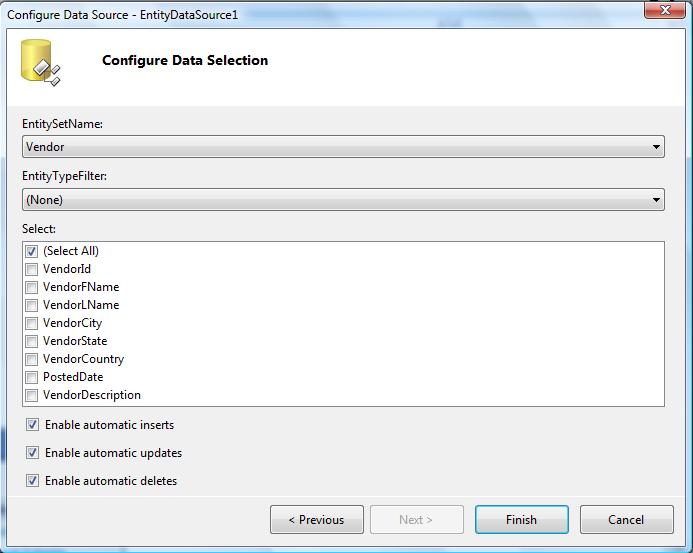This screenshot has height=553, width=693.
Task: Click the Cancel button
Action: tap(627, 520)
